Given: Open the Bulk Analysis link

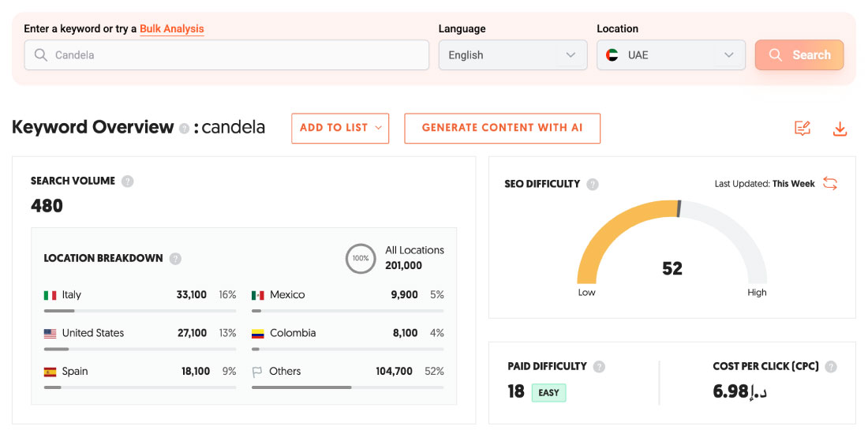Looking at the screenshot, I should pyautogui.click(x=172, y=29).
